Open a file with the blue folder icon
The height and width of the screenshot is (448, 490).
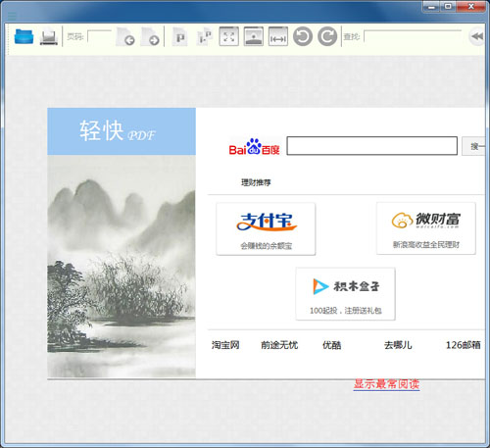pyautogui.click(x=24, y=36)
